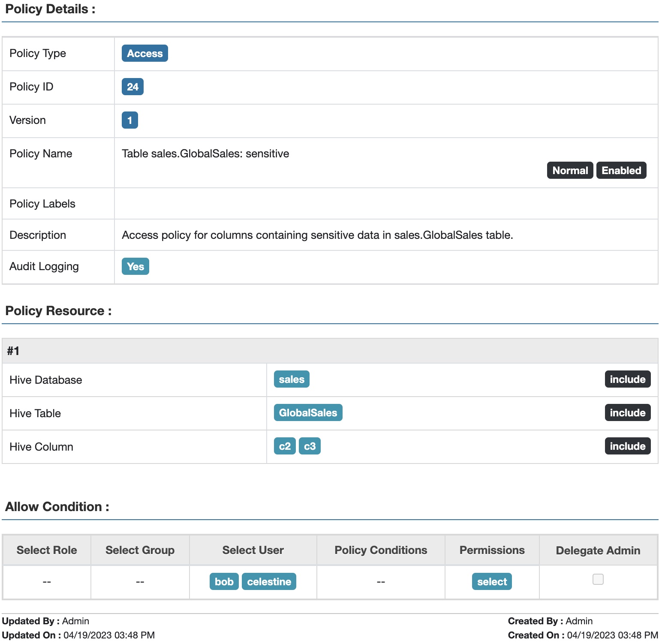The height and width of the screenshot is (644, 662).
Task: Select user tag celestine
Action: pos(269,582)
